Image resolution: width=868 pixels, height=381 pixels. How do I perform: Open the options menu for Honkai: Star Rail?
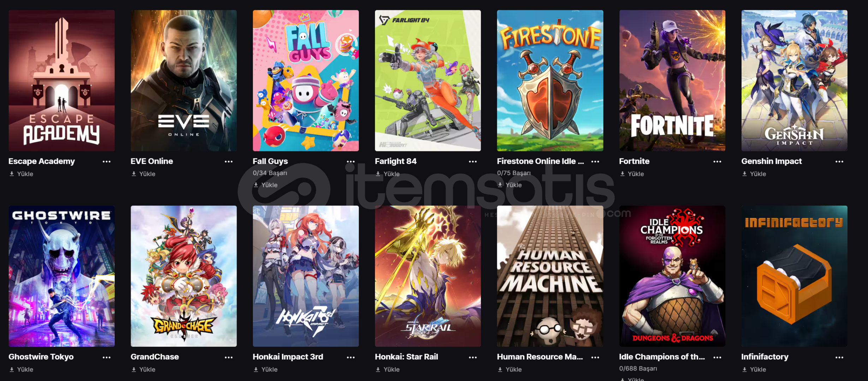coord(473,357)
